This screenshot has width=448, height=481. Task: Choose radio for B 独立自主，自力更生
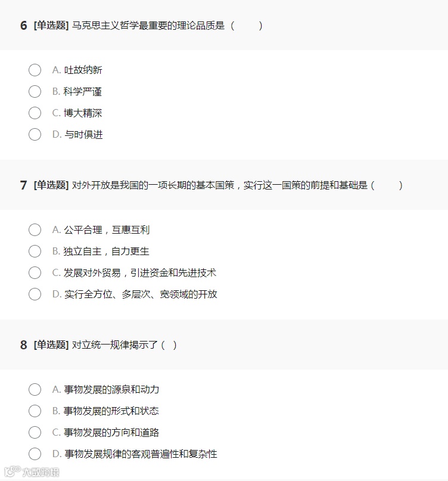point(35,252)
